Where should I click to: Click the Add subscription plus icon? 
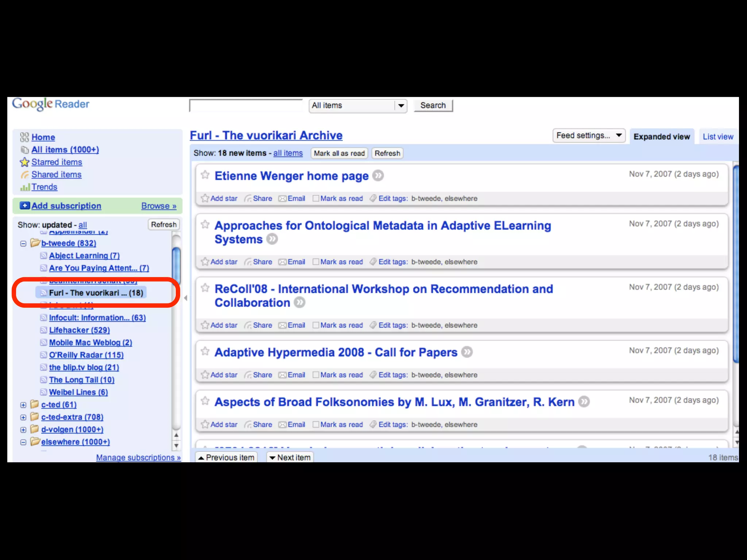24,206
